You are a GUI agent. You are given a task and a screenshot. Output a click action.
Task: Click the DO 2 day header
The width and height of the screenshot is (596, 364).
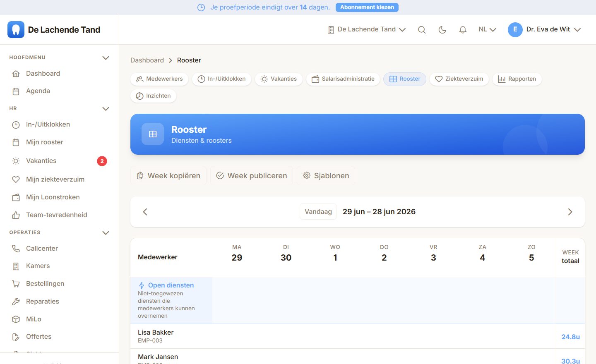tap(384, 254)
